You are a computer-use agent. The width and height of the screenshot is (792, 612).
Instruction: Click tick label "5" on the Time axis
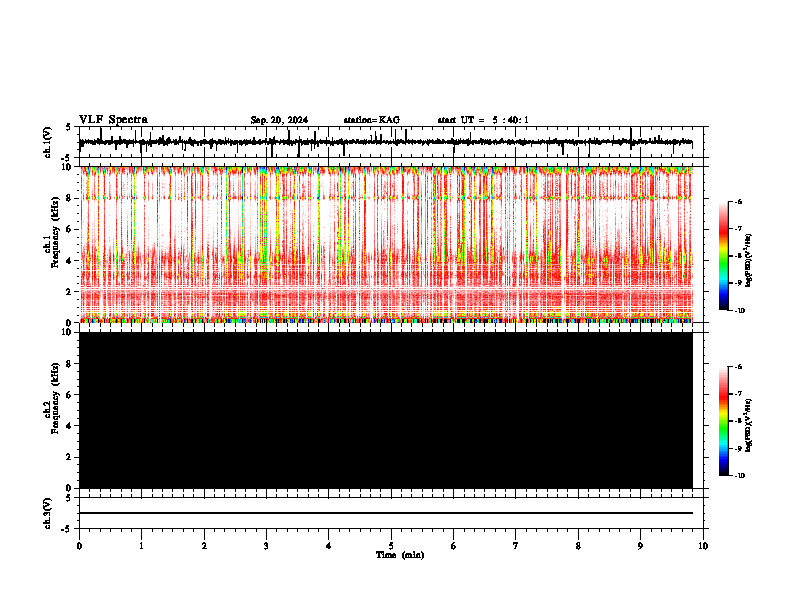click(x=391, y=546)
